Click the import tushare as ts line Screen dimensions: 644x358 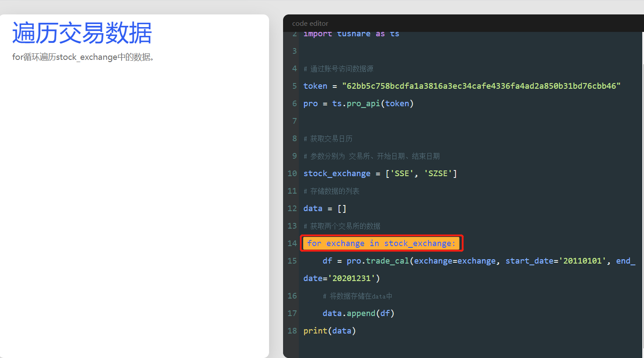pyautogui.click(x=351, y=34)
